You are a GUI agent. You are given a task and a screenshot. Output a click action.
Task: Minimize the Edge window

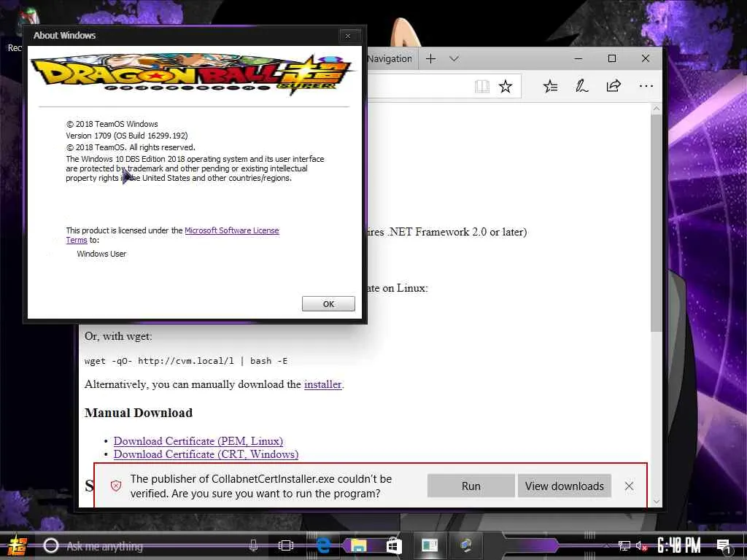click(x=578, y=58)
